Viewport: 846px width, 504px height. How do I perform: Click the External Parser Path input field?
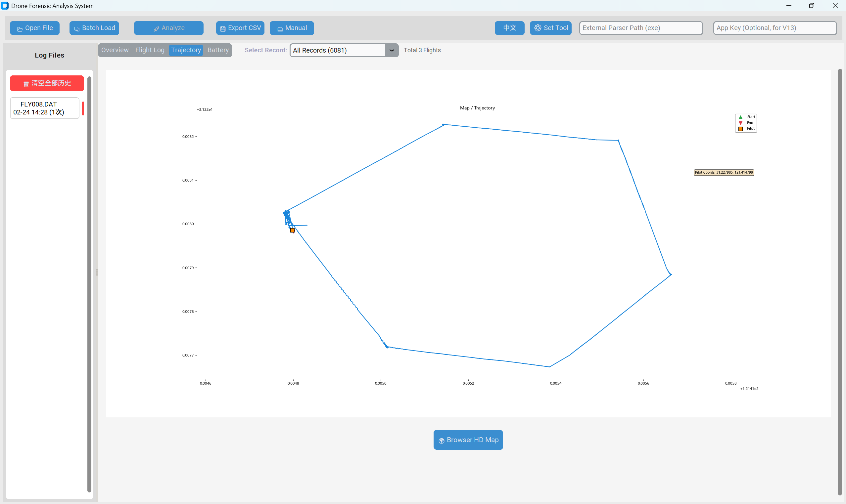tap(641, 28)
